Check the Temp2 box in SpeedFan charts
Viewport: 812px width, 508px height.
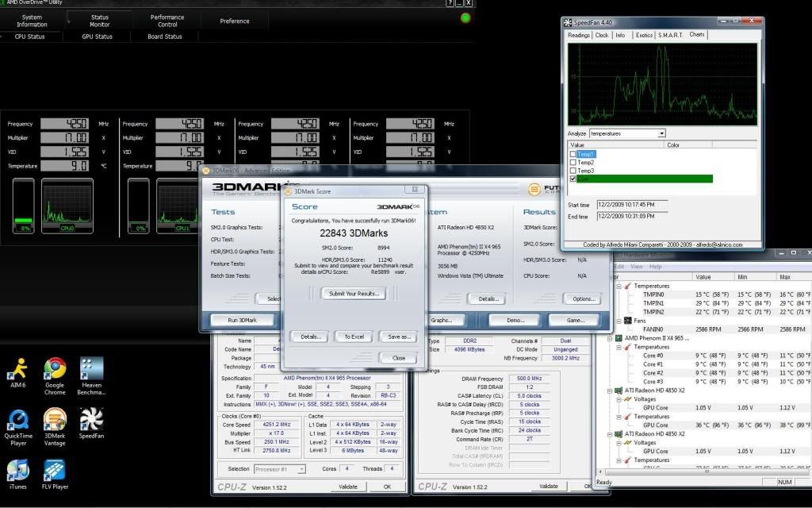tap(573, 163)
